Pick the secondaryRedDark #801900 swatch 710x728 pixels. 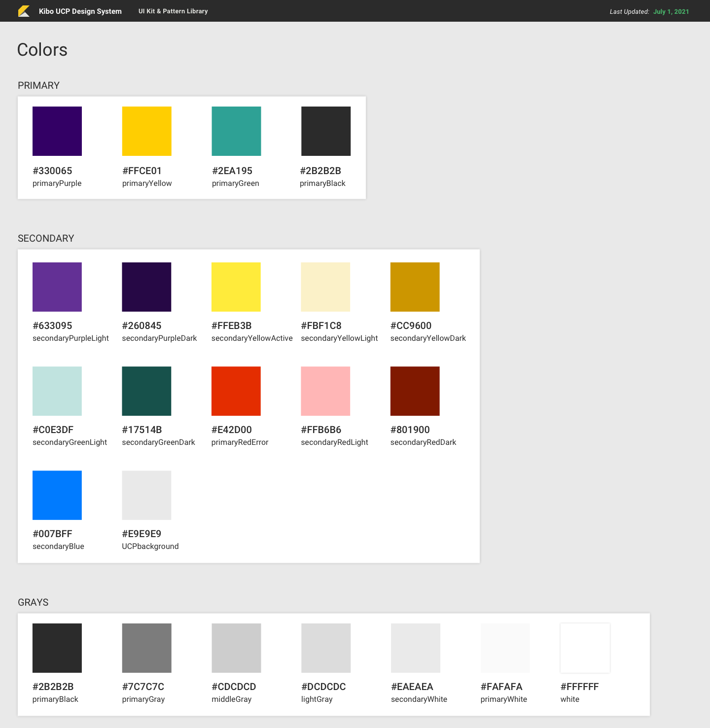coord(415,391)
